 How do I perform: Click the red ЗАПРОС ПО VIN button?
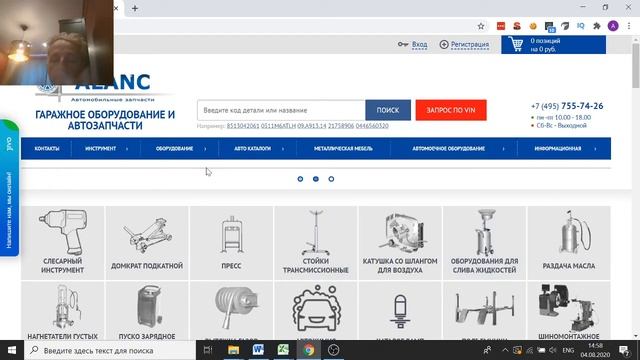(x=451, y=110)
